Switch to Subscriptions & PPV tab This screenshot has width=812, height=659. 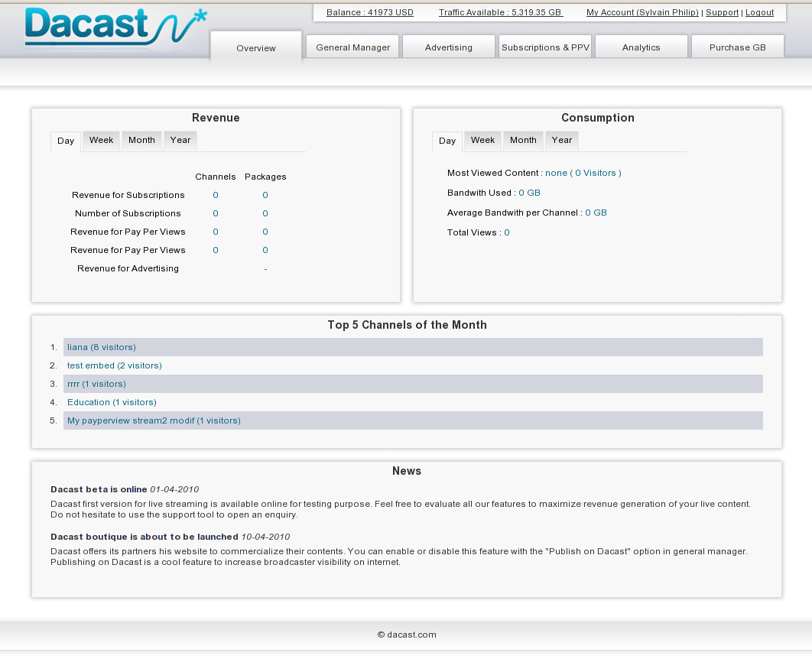545,47
